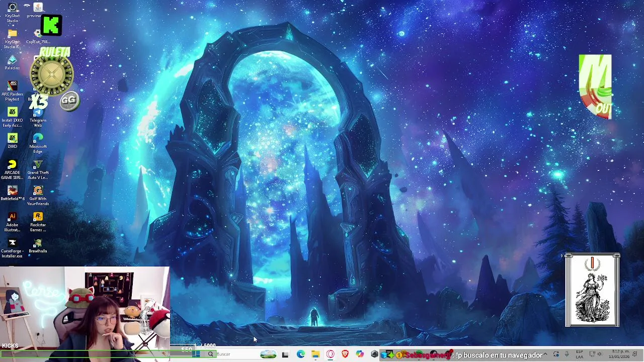This screenshot has width=644, height=362.
Task: Open the dark hexagon taskbar app
Action: [374, 354]
